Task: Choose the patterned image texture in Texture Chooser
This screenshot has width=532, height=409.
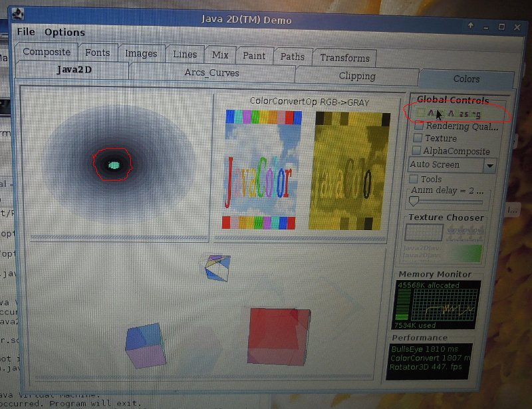Action: click(x=465, y=232)
